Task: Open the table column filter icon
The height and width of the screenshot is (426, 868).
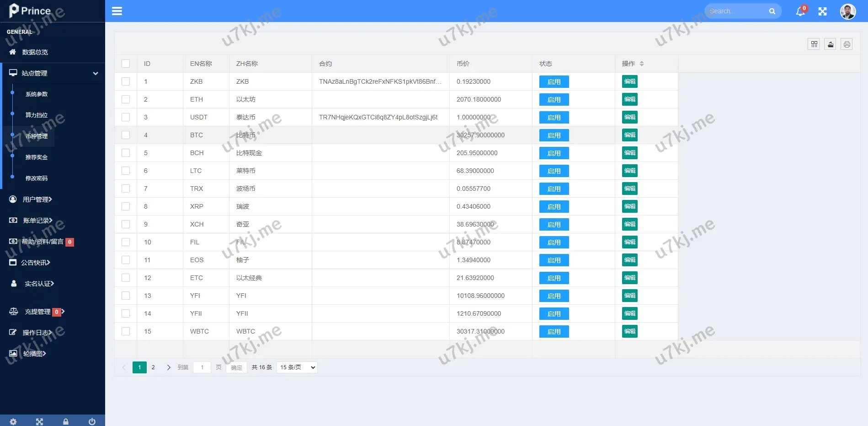Action: tap(814, 44)
